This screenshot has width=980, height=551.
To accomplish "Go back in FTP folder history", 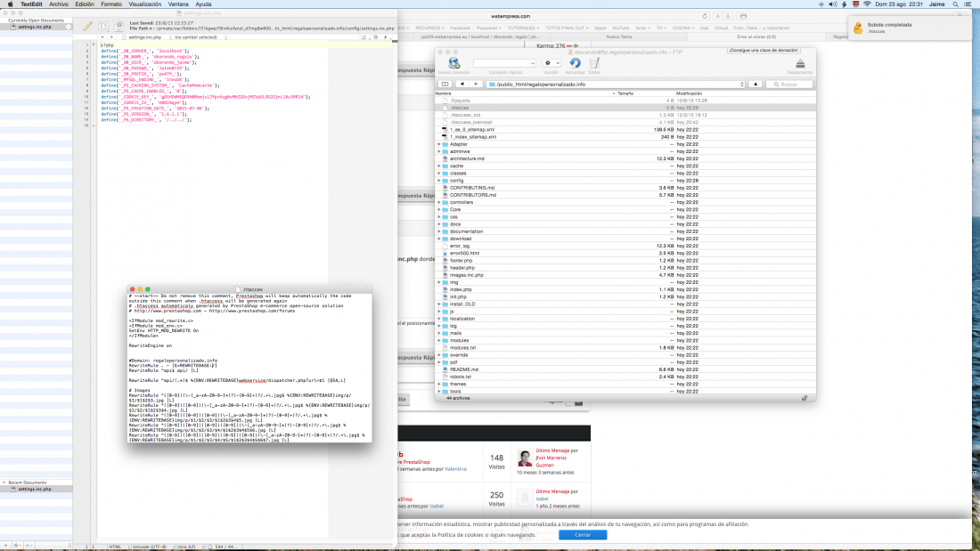I will click(x=461, y=85).
